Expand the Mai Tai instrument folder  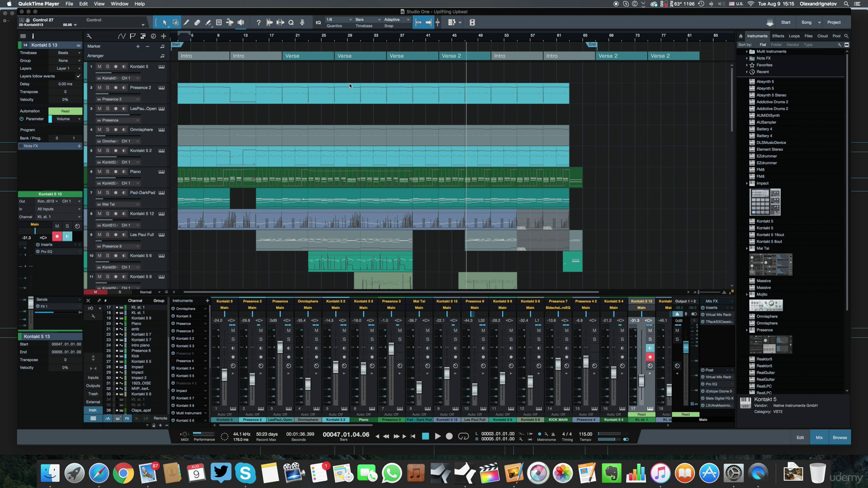tap(747, 249)
